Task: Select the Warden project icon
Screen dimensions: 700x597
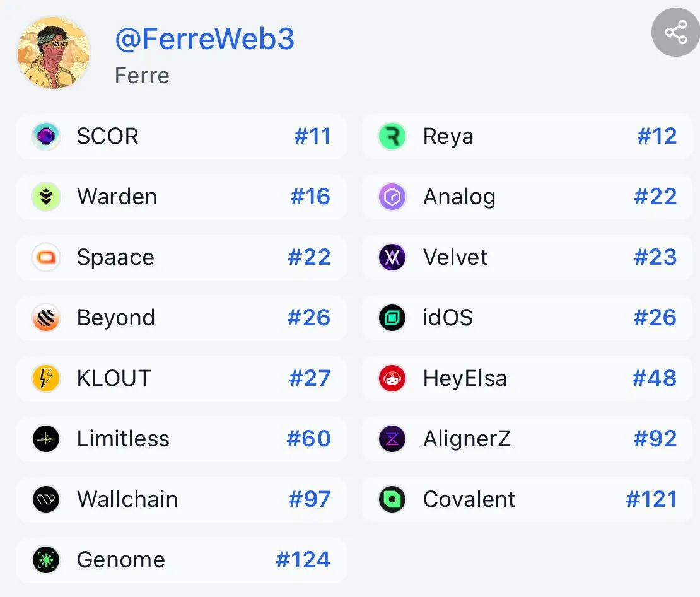Action: point(46,197)
